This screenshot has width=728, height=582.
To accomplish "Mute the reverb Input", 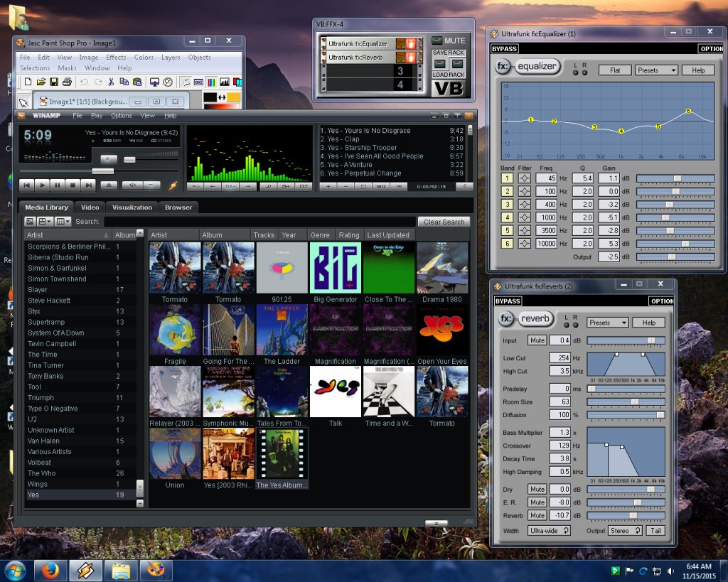I will pos(537,340).
